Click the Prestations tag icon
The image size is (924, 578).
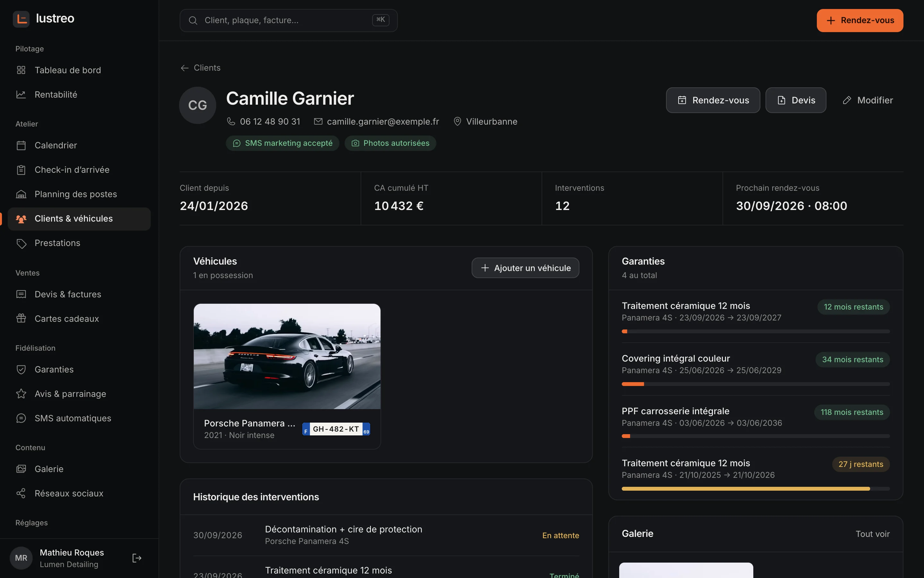[x=21, y=243]
